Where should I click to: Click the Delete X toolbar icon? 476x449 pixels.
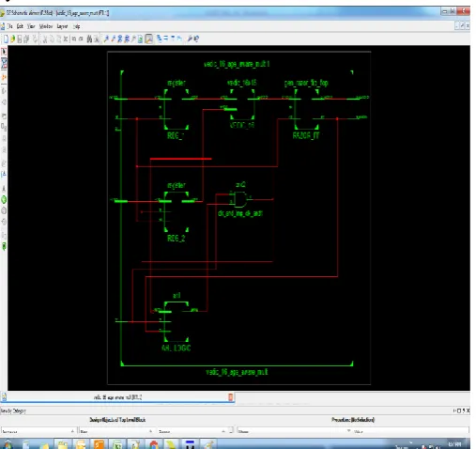(66, 39)
